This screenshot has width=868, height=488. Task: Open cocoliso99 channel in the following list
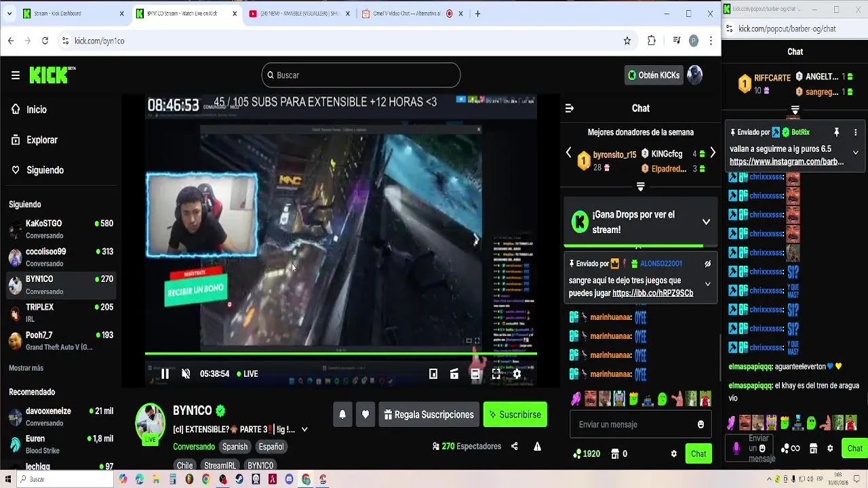61,257
